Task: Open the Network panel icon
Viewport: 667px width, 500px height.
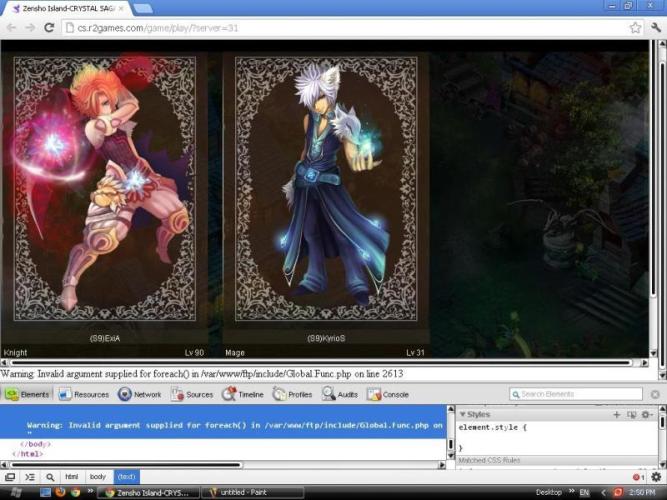Action: tap(139, 394)
